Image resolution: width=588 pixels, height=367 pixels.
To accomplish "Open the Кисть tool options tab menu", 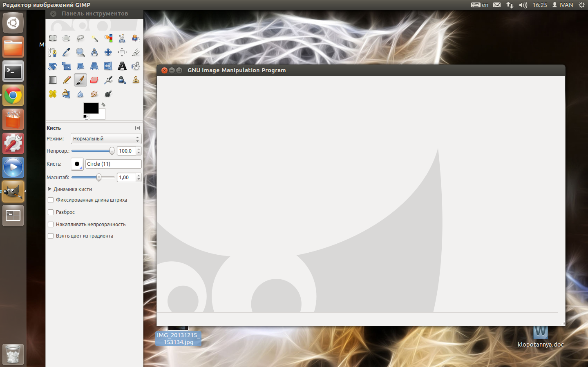I will (137, 128).
